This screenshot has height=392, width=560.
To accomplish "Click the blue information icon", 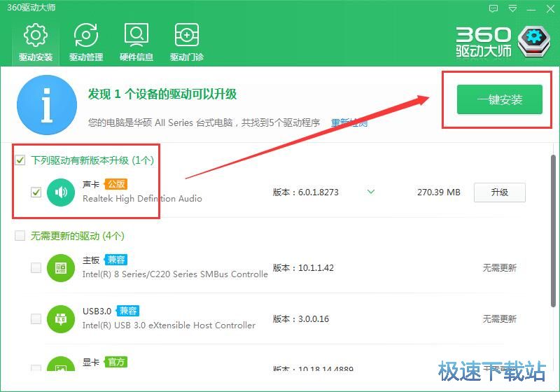I will pos(47,105).
